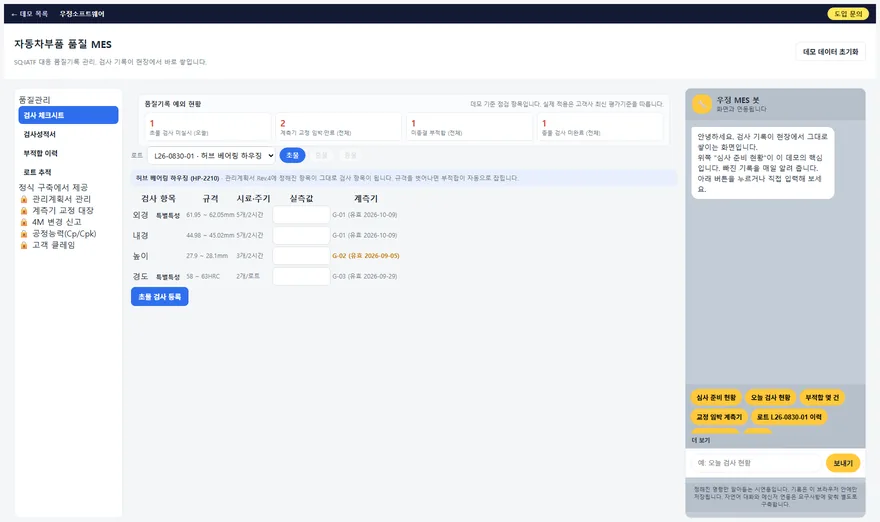The image size is (880, 522).
Task: Open the 종물 검사 미완료 status card
Action: (600, 127)
